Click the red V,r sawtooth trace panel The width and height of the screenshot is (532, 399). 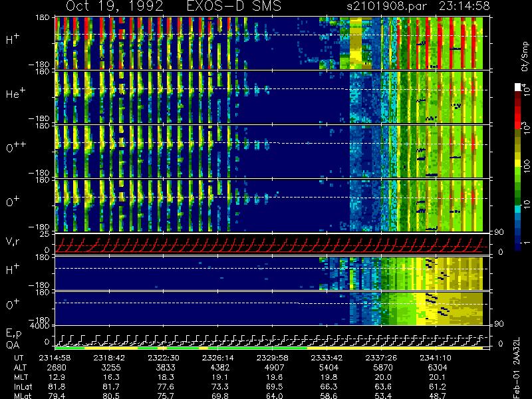tap(271, 245)
